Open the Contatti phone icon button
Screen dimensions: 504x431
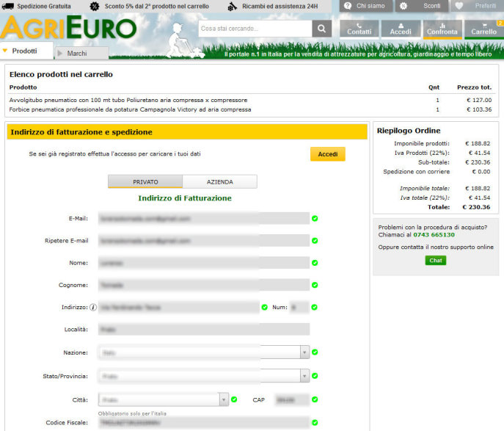359,29
